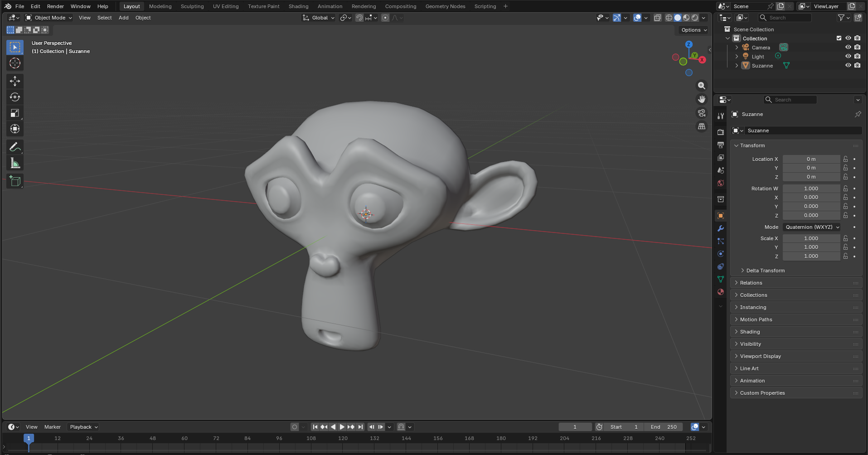Viewport: 868px width, 455px height.
Task: Open the Marker menu in timeline
Action: click(52, 427)
